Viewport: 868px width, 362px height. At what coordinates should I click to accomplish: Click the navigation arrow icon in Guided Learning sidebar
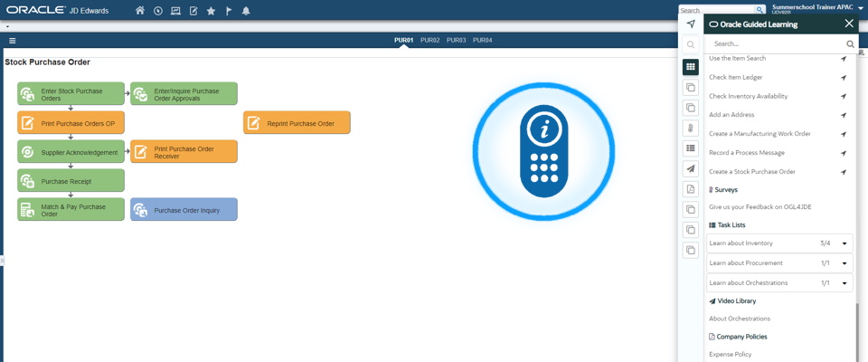click(x=690, y=24)
